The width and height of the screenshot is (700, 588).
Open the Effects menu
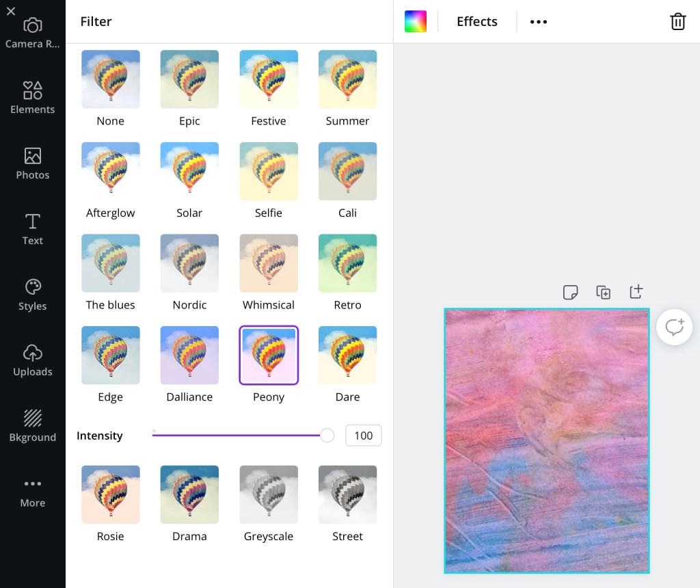476,21
